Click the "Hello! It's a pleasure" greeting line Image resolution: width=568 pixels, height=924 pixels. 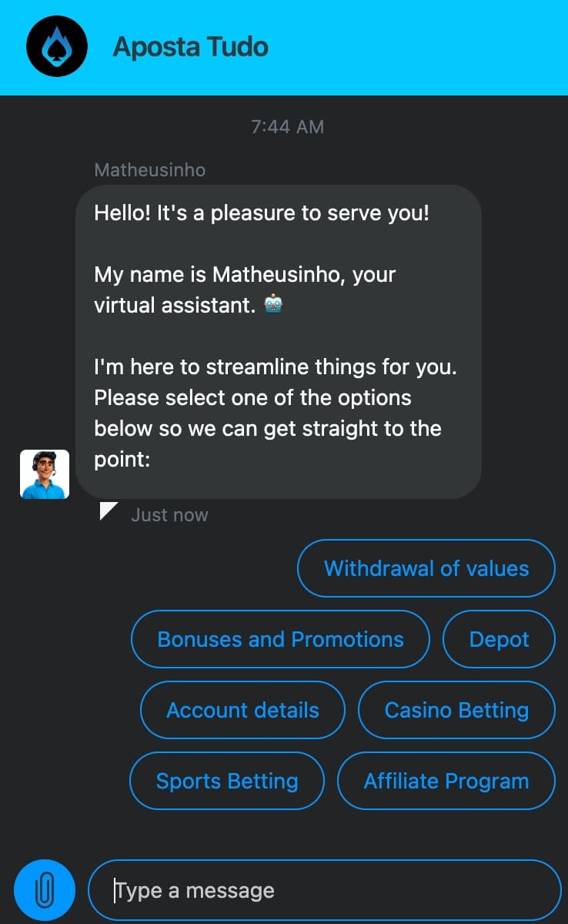point(262,213)
